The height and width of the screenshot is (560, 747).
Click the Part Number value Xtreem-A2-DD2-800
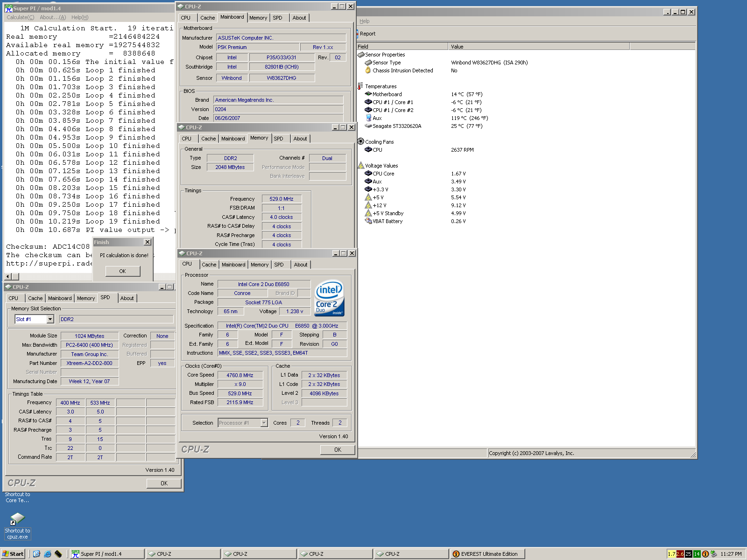(x=90, y=363)
